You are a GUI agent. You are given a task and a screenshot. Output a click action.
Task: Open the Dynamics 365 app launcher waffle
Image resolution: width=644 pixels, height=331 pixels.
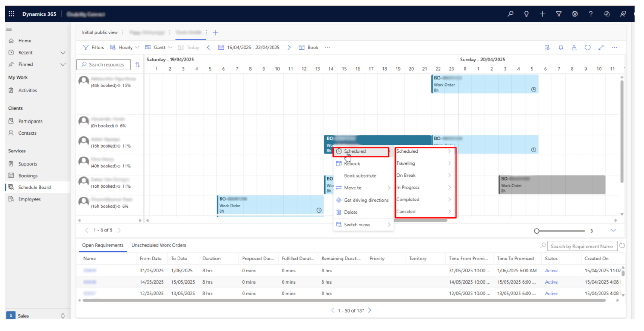[11, 14]
